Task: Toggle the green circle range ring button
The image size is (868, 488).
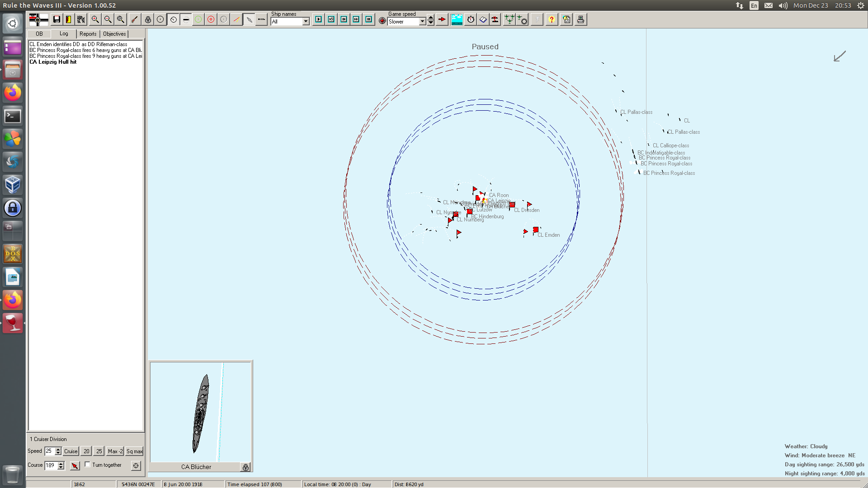Action: pos(198,19)
